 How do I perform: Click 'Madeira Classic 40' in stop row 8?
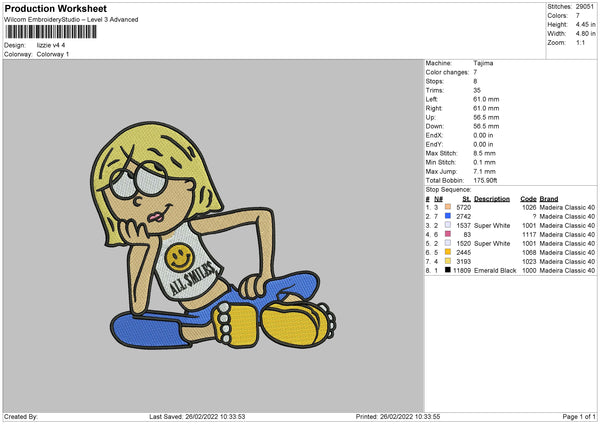tap(567, 271)
